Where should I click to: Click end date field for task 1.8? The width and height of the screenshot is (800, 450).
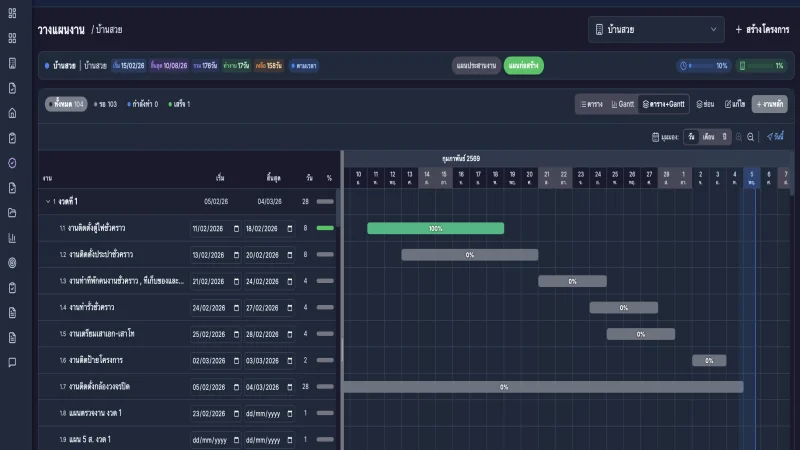(269, 412)
